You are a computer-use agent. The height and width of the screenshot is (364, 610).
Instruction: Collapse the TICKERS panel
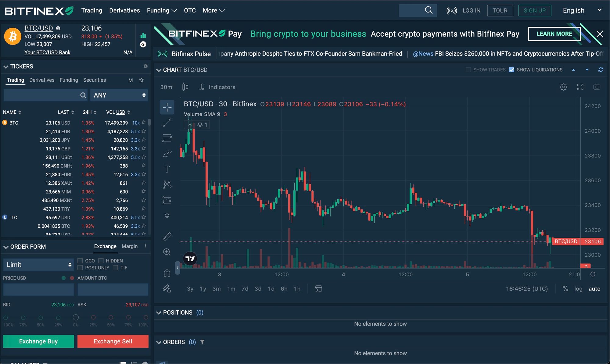[x=6, y=66]
